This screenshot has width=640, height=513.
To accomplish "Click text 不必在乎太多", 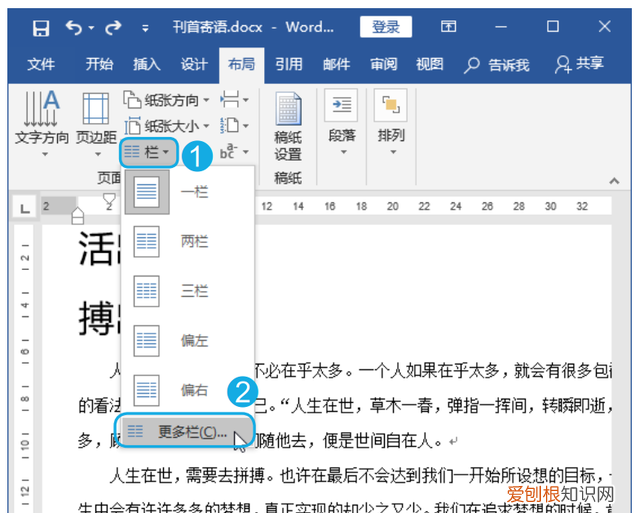I will pos(299,371).
